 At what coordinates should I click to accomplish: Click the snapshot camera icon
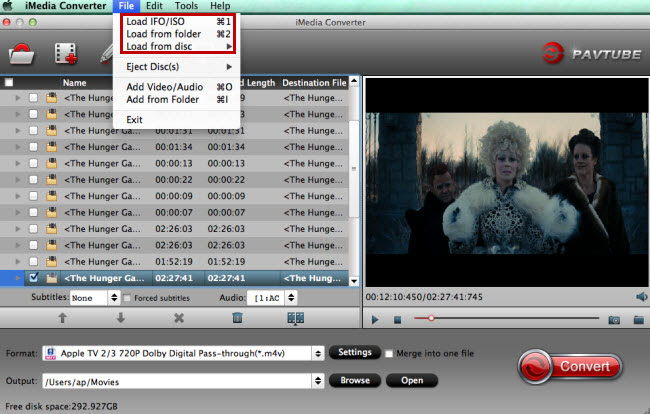(614, 320)
